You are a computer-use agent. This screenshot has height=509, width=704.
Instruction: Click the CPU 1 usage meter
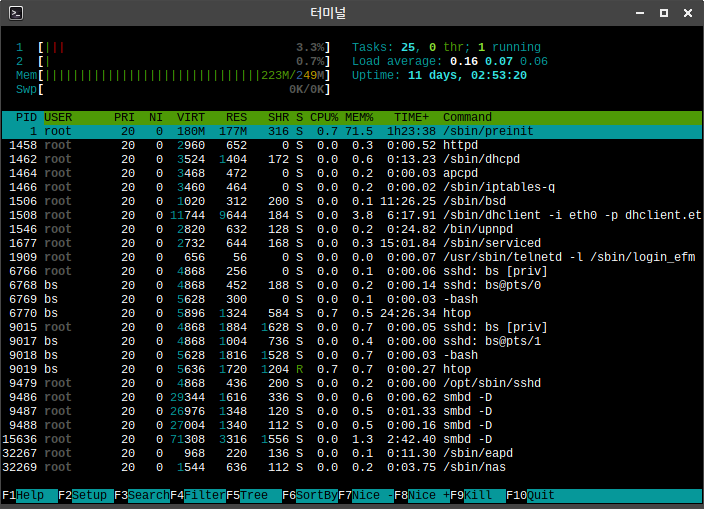(173, 48)
